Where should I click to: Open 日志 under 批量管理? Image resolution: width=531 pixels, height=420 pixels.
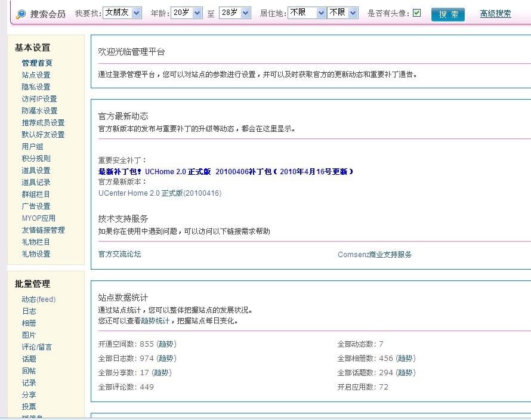coord(29,311)
